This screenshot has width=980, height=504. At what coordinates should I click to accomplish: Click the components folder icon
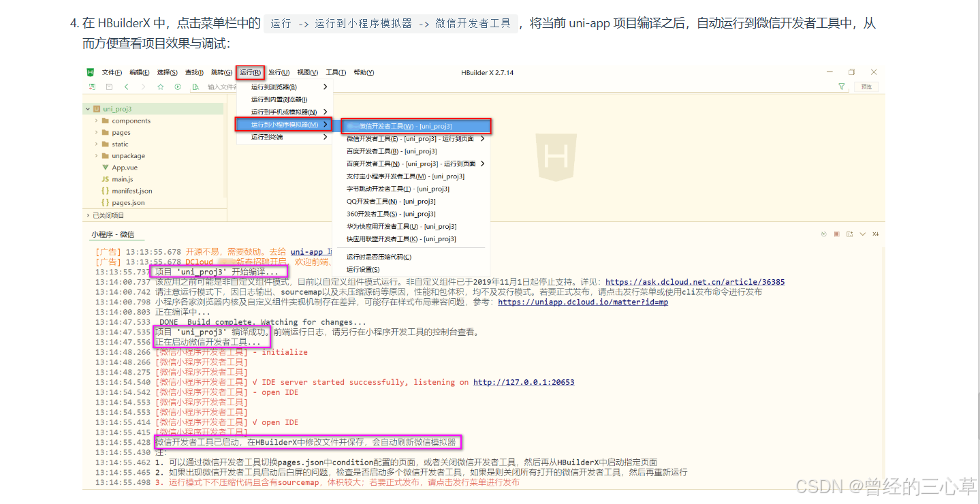[x=106, y=121]
